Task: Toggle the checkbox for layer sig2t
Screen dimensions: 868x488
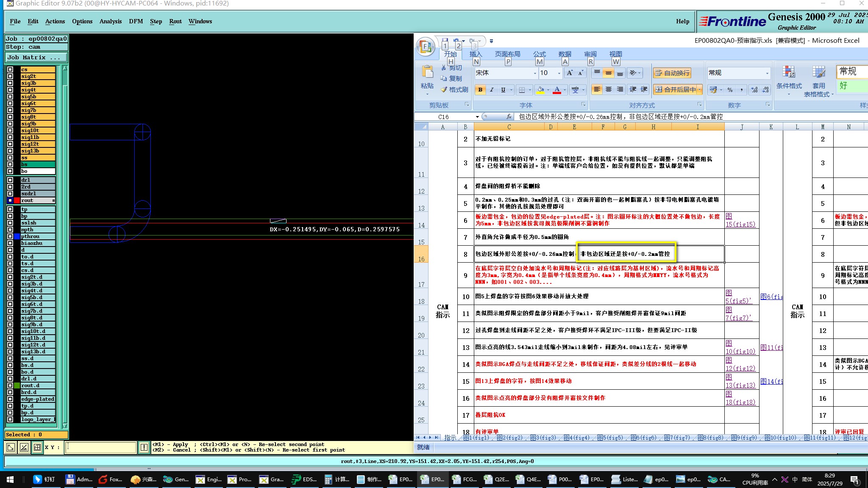Action: 10,76
